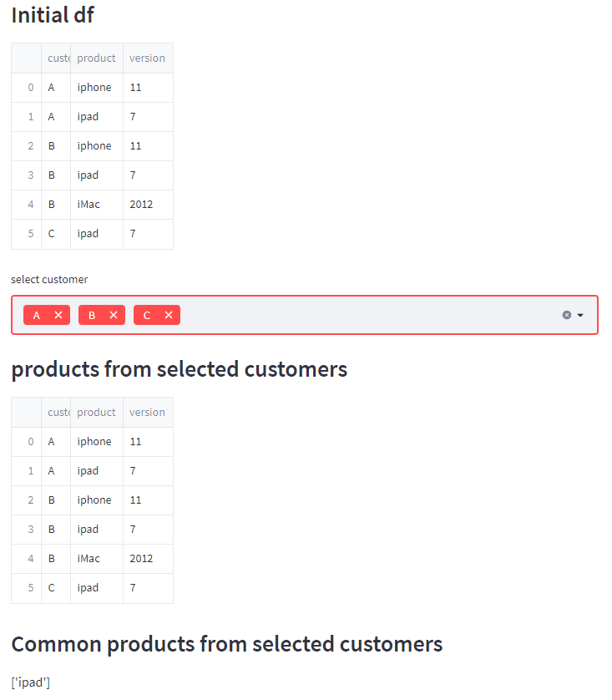Screen dimensions: 612x700
Task: Click the customer C tag label
Action: (x=147, y=315)
